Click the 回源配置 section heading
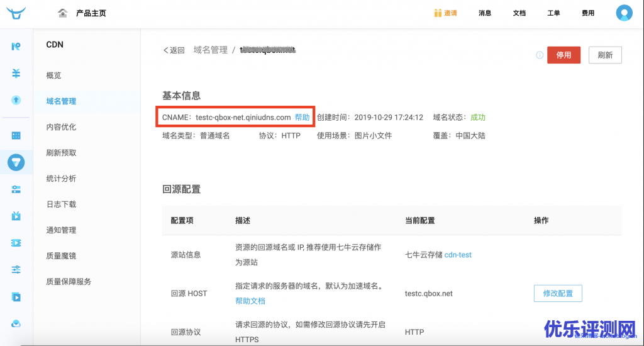The image size is (644, 346). point(182,189)
